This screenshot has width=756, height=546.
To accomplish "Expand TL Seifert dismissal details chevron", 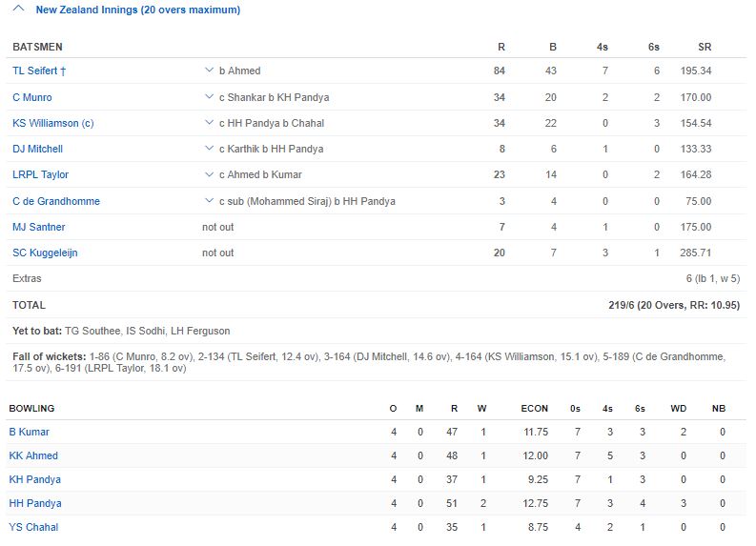I will tap(209, 71).
